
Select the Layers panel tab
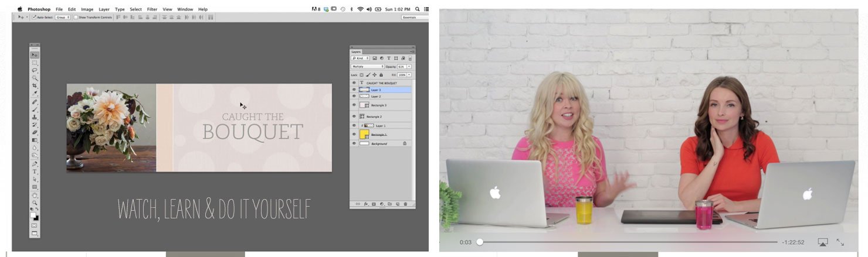[357, 52]
